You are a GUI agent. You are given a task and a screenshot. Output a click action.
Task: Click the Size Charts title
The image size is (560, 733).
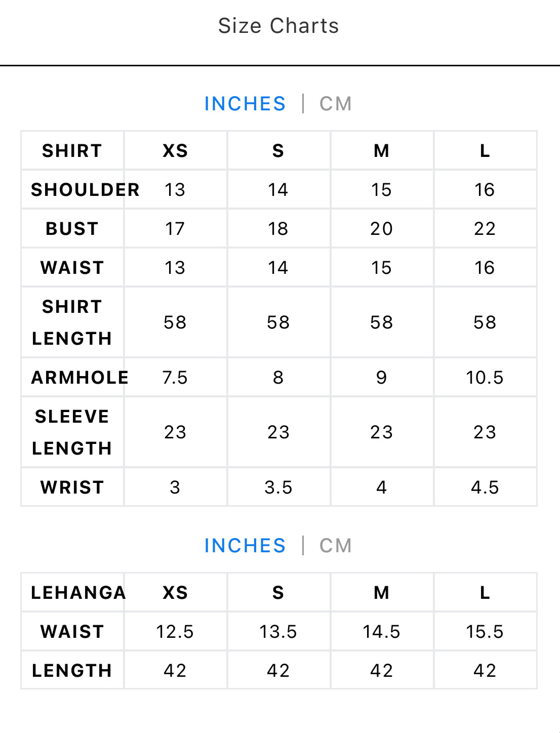click(x=278, y=26)
